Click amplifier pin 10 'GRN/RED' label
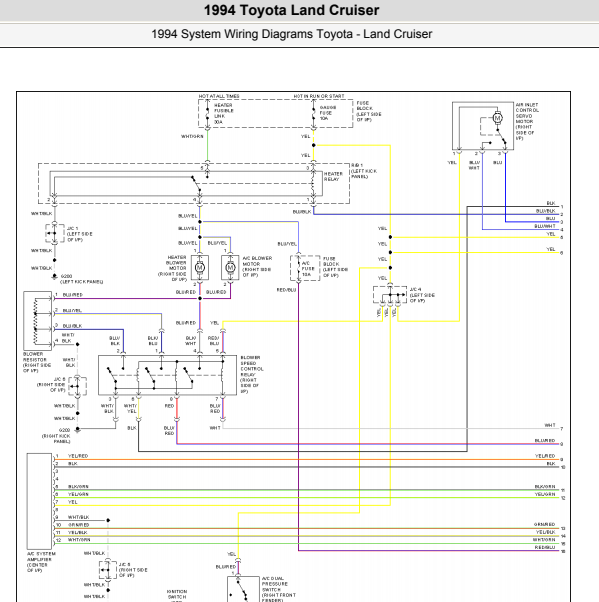 (x=78, y=524)
